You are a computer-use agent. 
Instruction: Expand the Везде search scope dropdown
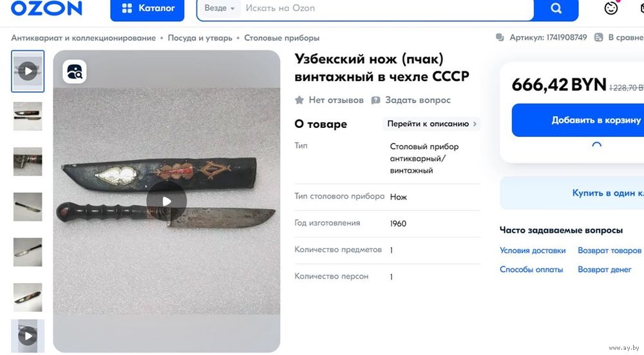(x=220, y=8)
